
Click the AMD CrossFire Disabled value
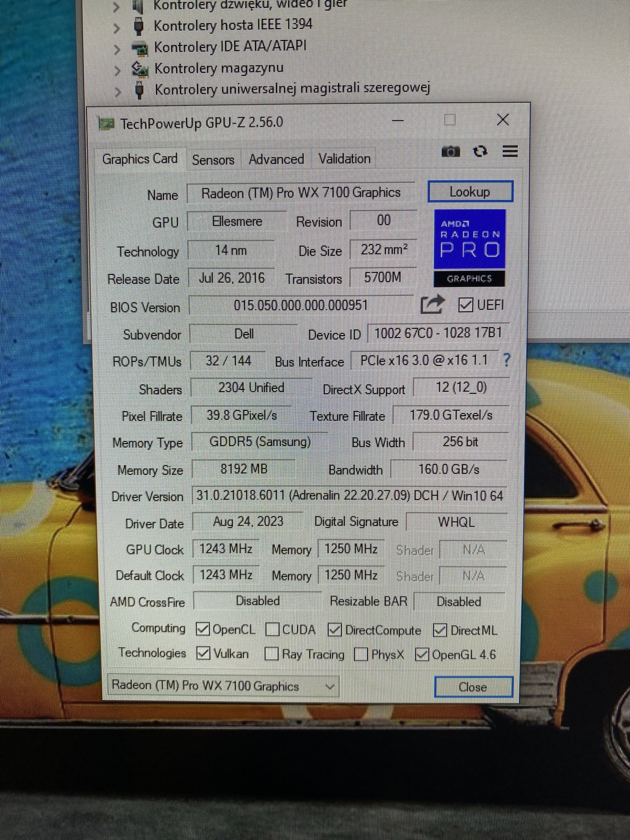point(257,601)
